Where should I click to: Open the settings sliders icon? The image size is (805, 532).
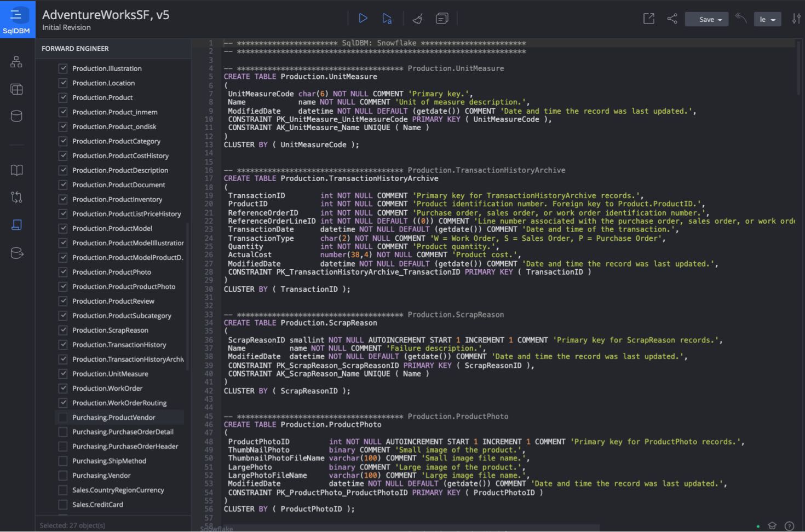[x=796, y=19]
